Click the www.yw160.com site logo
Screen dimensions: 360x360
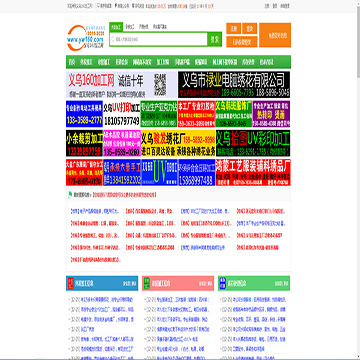(x=85, y=37)
